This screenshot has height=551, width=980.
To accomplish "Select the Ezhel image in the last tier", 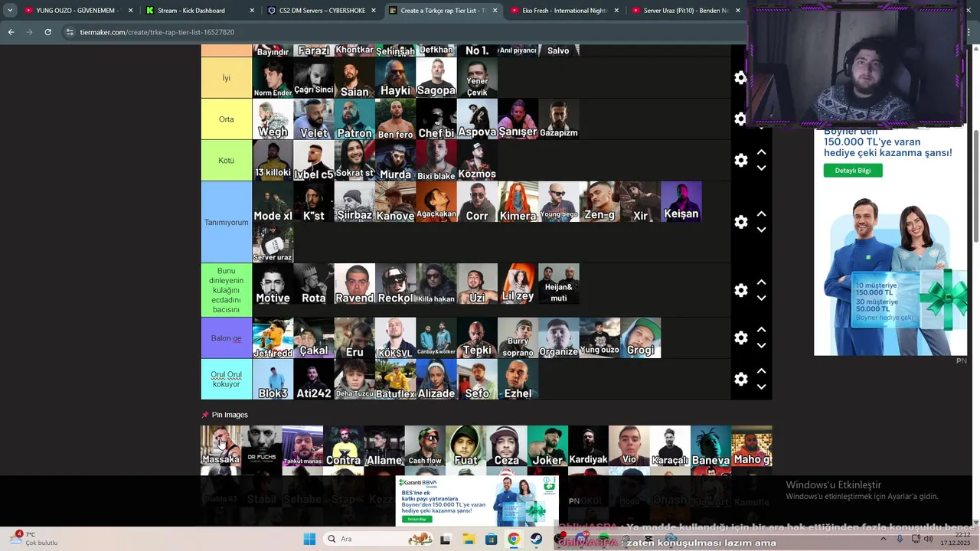I will (518, 380).
